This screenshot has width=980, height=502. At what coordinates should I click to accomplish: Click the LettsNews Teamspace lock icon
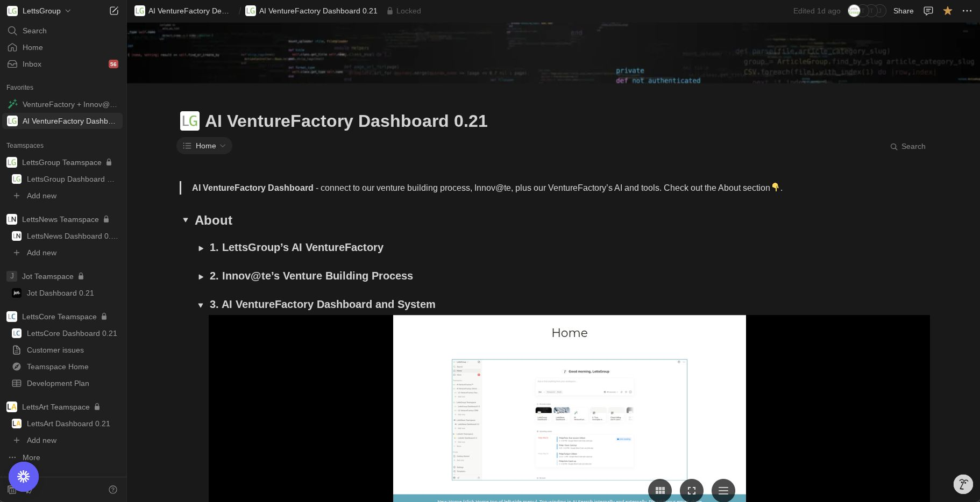(x=106, y=219)
